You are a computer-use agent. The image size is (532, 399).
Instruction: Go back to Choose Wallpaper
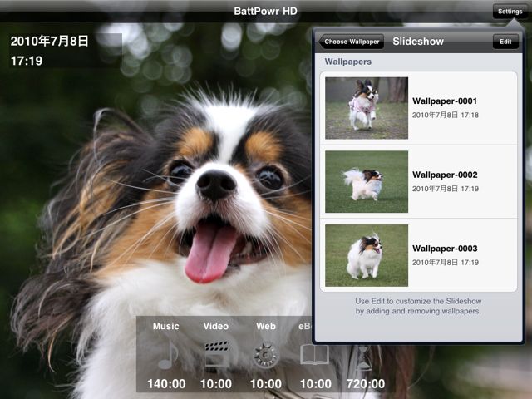[351, 42]
